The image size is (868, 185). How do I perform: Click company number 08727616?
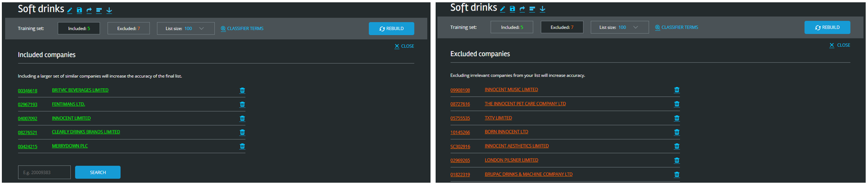pos(460,104)
